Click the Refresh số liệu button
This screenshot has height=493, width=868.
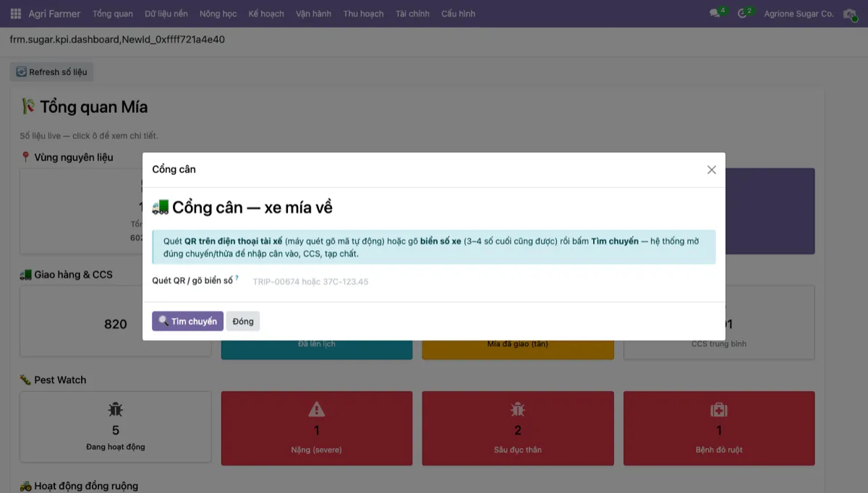[x=51, y=72]
